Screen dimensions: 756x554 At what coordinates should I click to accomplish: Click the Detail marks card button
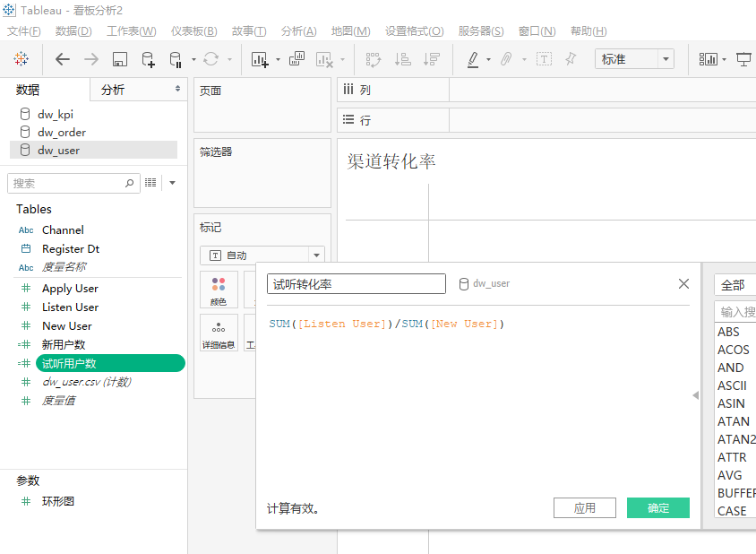(x=219, y=333)
